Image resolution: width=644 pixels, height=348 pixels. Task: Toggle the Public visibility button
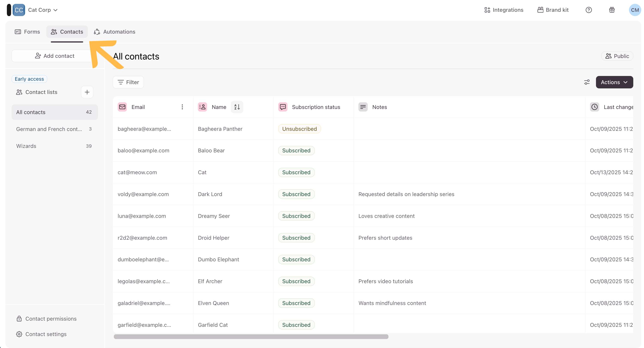[617, 56]
